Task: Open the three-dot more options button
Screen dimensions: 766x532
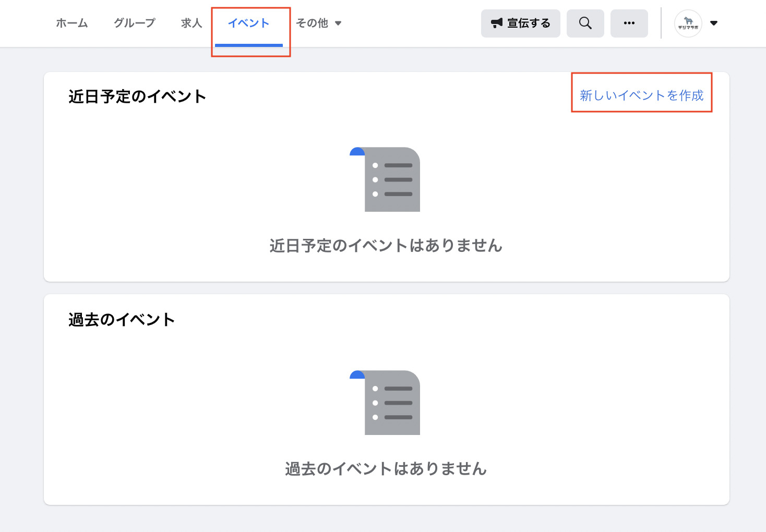Action: coord(629,23)
